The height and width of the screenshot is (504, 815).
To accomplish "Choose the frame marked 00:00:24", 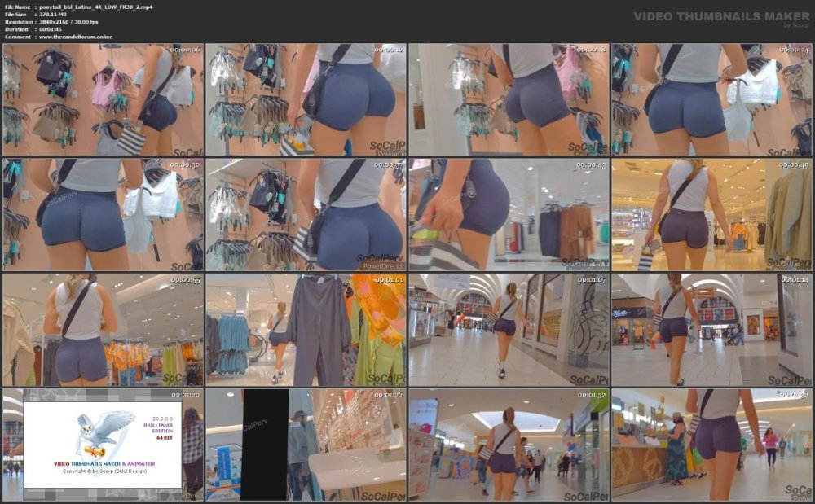I will (711, 99).
